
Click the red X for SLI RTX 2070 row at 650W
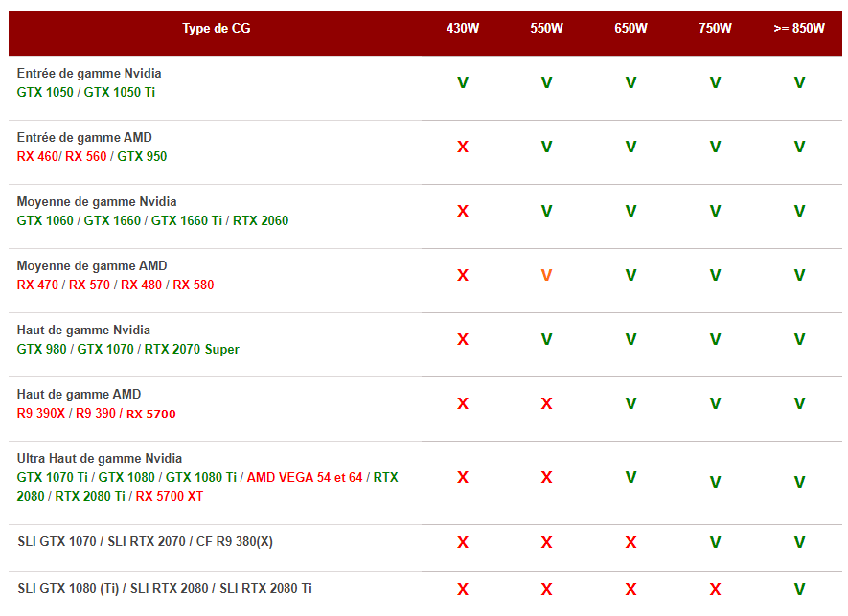(x=630, y=543)
